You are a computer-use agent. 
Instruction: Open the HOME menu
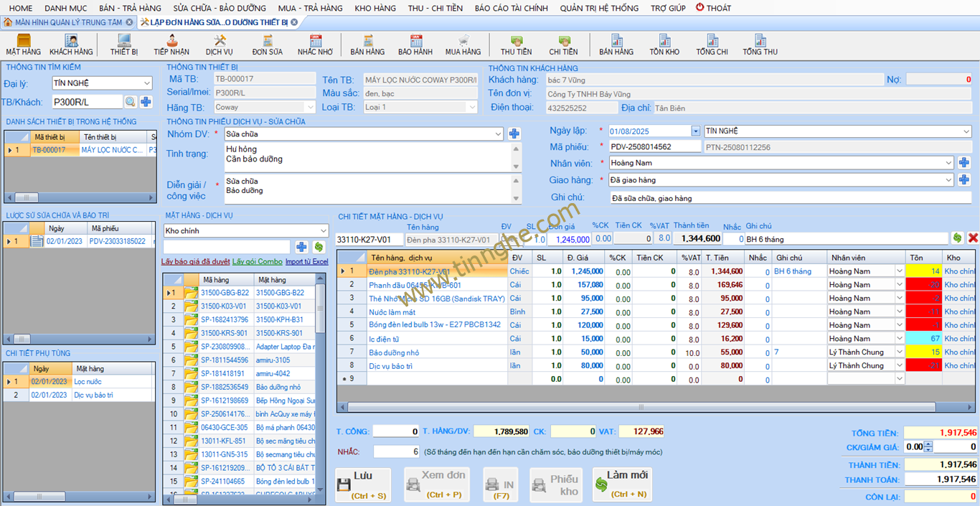point(21,8)
